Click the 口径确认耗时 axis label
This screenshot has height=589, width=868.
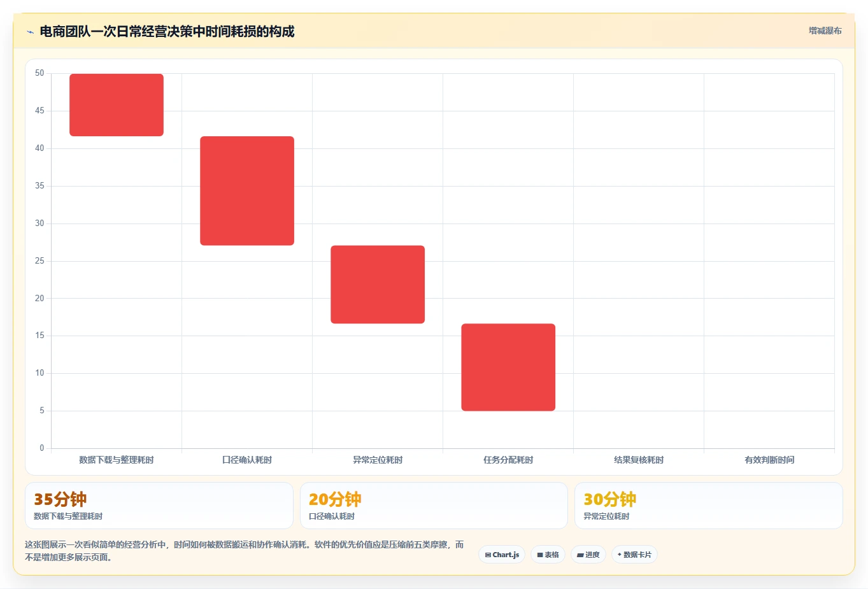[247, 460]
